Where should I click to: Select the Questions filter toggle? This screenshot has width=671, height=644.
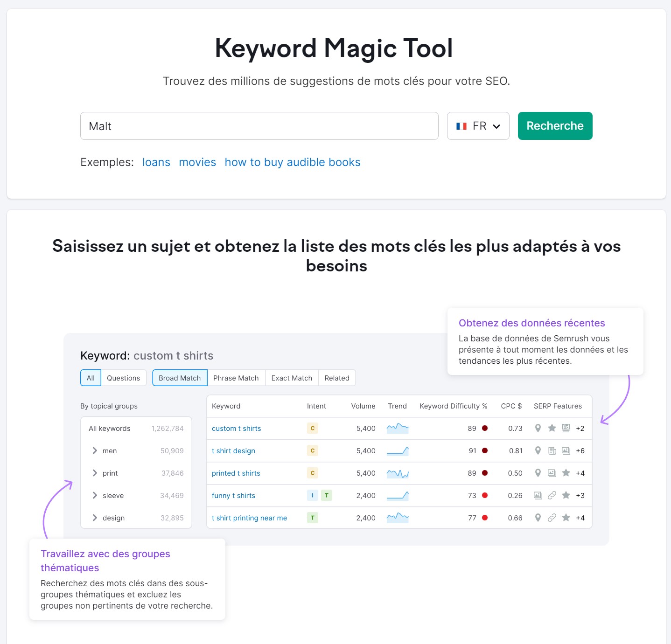point(123,378)
